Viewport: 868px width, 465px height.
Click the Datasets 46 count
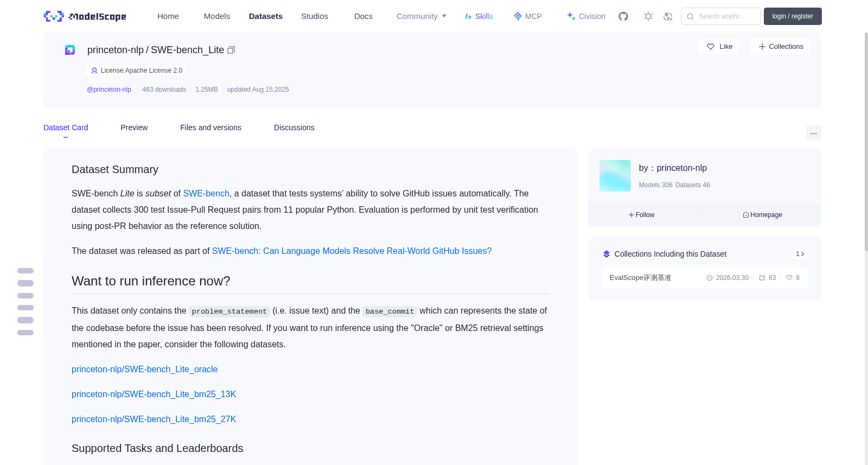693,185
